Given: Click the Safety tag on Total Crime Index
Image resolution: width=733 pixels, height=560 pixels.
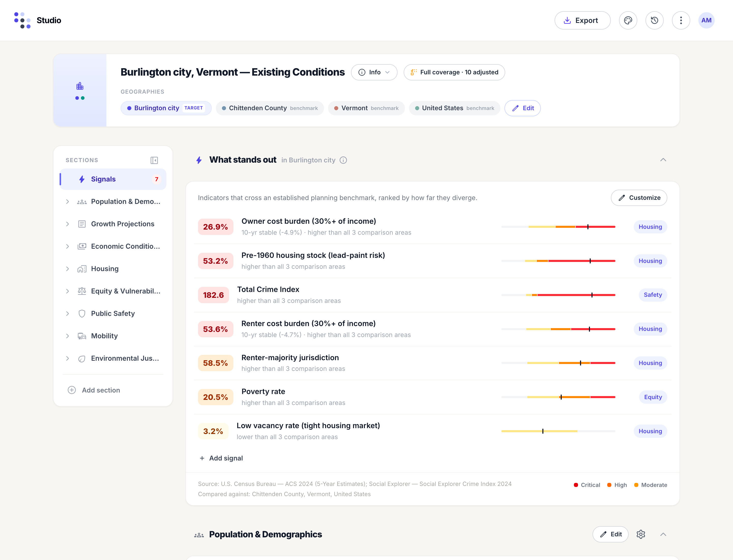Looking at the screenshot, I should [x=653, y=295].
